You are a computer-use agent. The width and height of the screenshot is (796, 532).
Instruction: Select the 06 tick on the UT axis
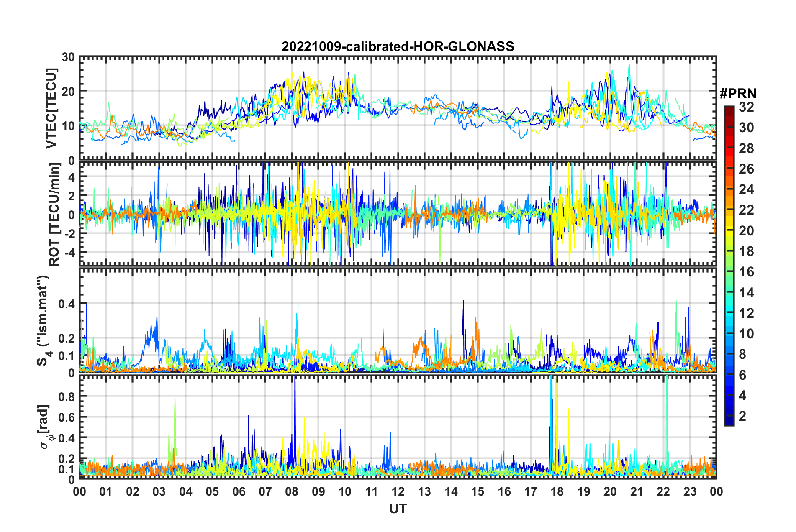click(x=239, y=491)
